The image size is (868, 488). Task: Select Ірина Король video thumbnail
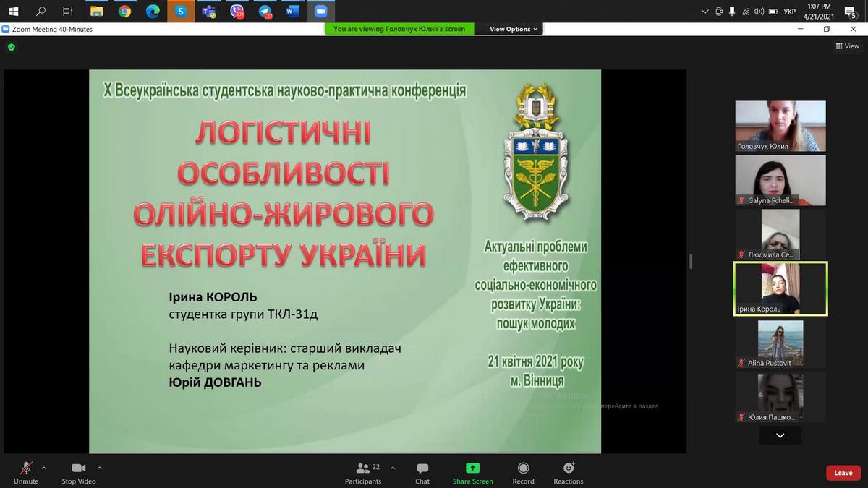(780, 288)
